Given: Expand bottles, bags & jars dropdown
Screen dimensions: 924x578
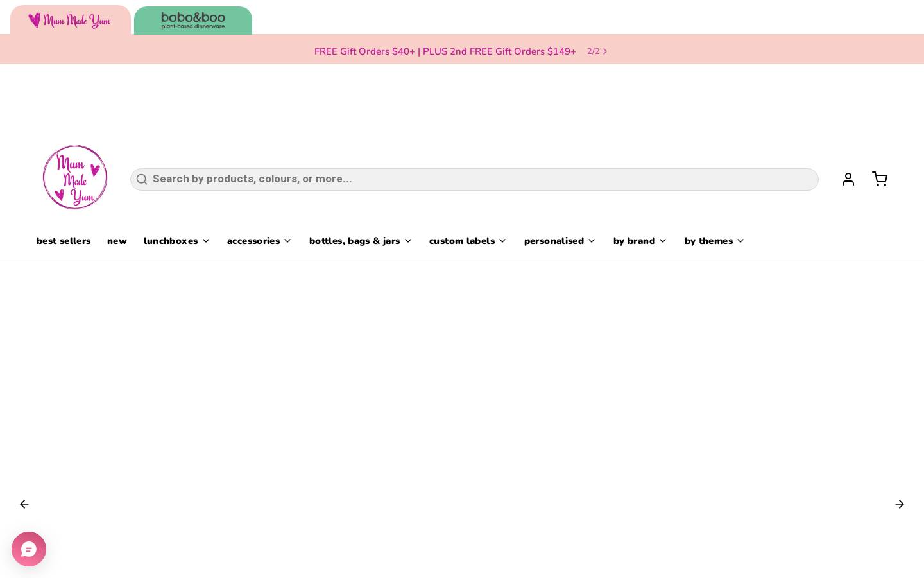Looking at the screenshot, I should pyautogui.click(x=361, y=241).
